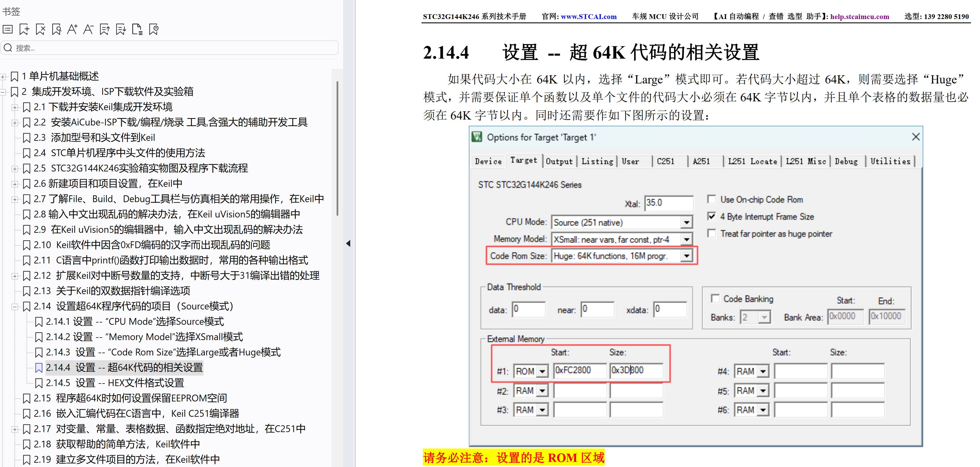Expand bookmark 2.7 了解File、Build、Debug工具栏

(x=14, y=199)
